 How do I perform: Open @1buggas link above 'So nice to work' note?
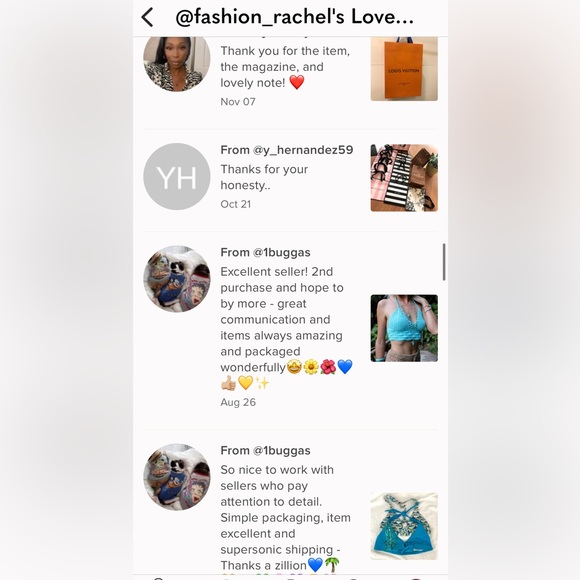[x=281, y=451]
